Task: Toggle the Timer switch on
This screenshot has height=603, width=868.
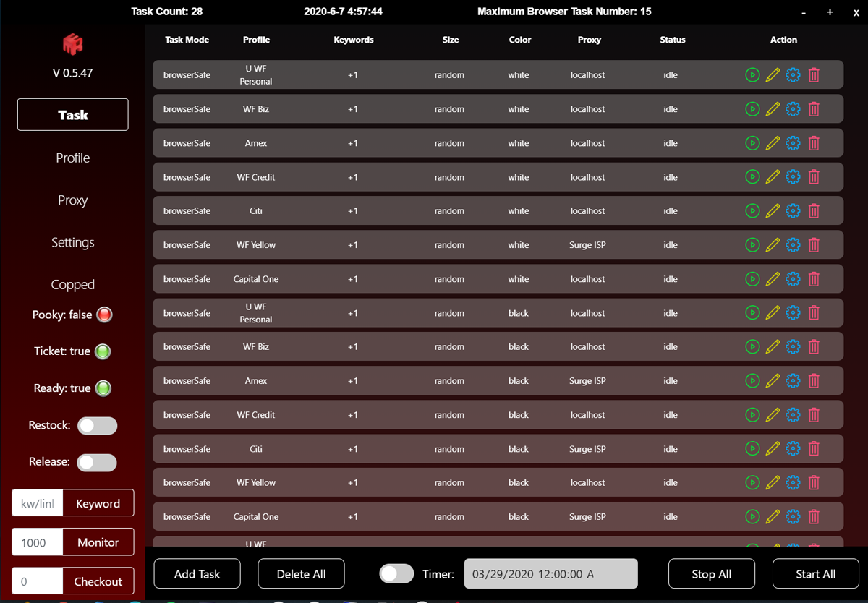Action: click(x=396, y=574)
